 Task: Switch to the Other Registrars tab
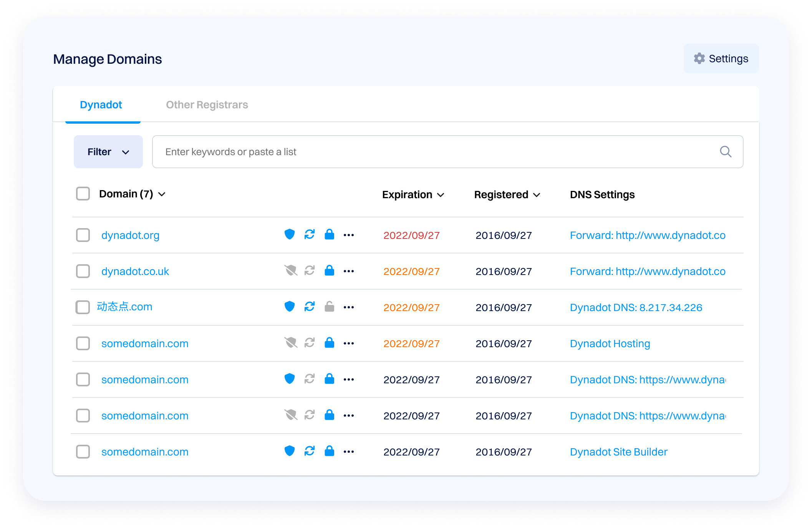pyautogui.click(x=207, y=105)
